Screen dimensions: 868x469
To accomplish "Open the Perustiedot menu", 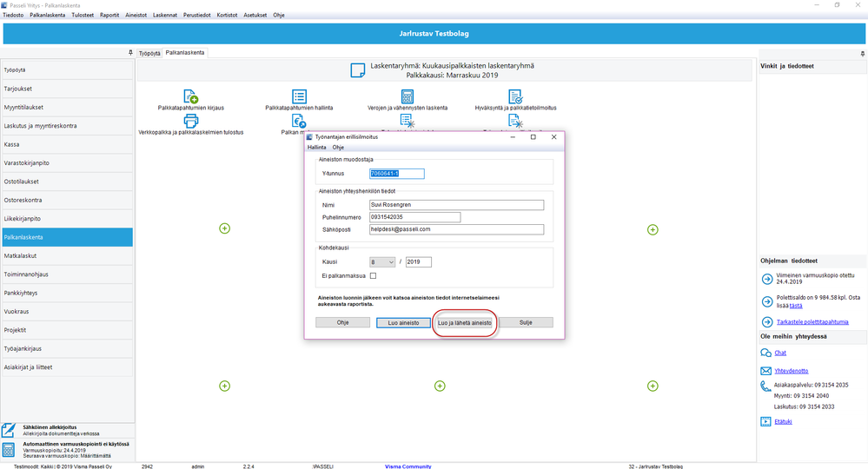I will point(197,15).
